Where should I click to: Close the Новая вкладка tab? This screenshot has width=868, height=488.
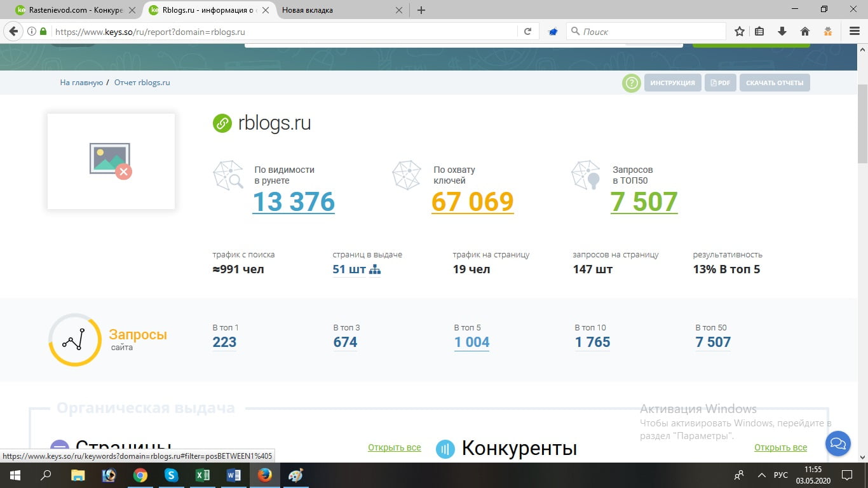pos(399,10)
